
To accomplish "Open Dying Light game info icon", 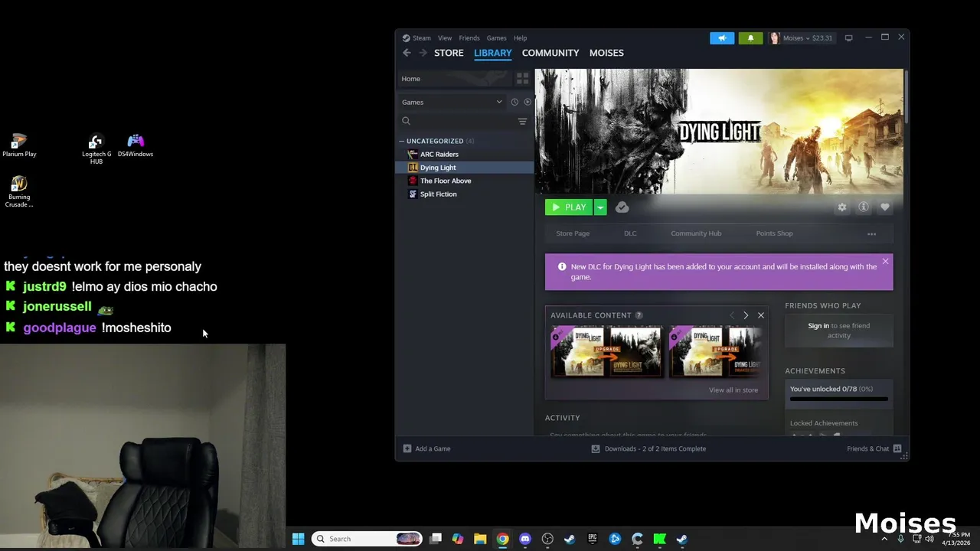I will (864, 207).
